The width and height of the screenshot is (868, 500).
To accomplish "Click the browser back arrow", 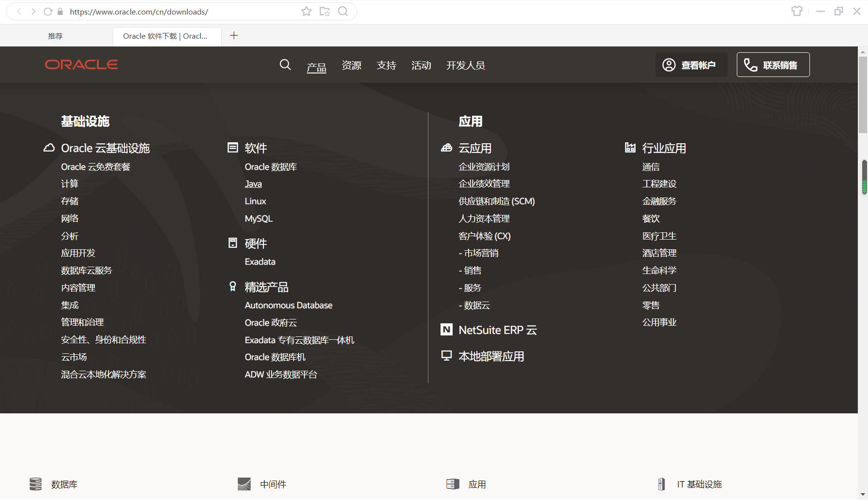I will click(x=19, y=11).
